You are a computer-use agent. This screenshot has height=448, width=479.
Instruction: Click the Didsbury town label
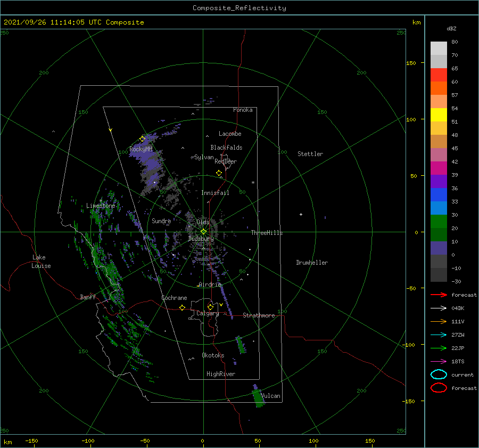(201, 239)
